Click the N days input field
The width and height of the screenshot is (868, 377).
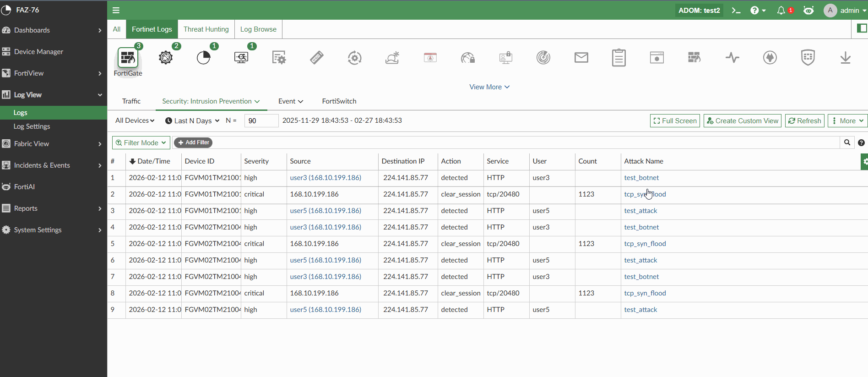click(261, 120)
